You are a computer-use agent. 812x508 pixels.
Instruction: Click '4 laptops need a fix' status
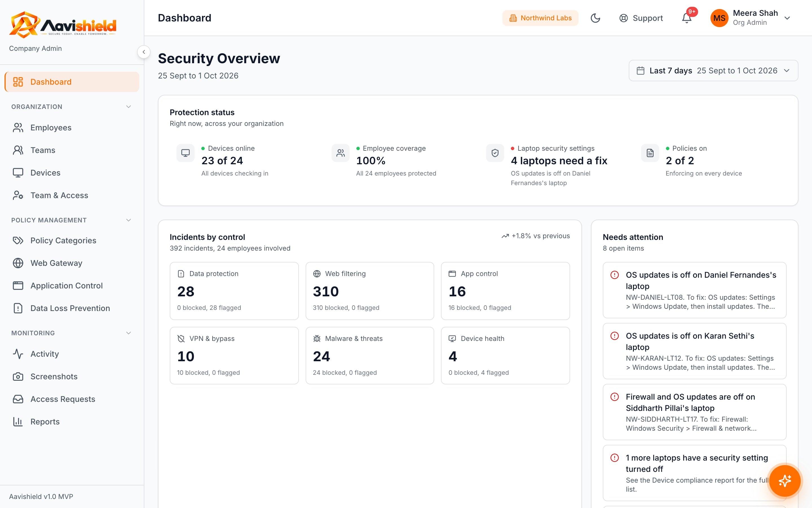559,161
